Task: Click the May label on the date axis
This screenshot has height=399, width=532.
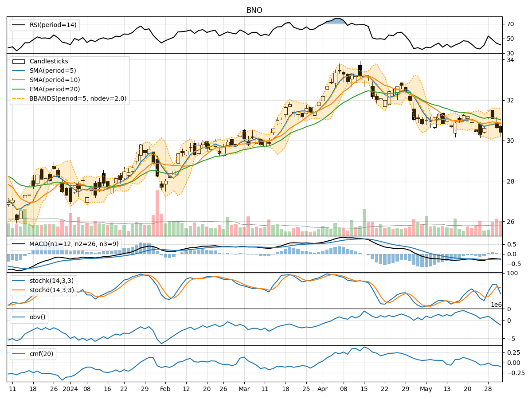Action: click(x=426, y=389)
